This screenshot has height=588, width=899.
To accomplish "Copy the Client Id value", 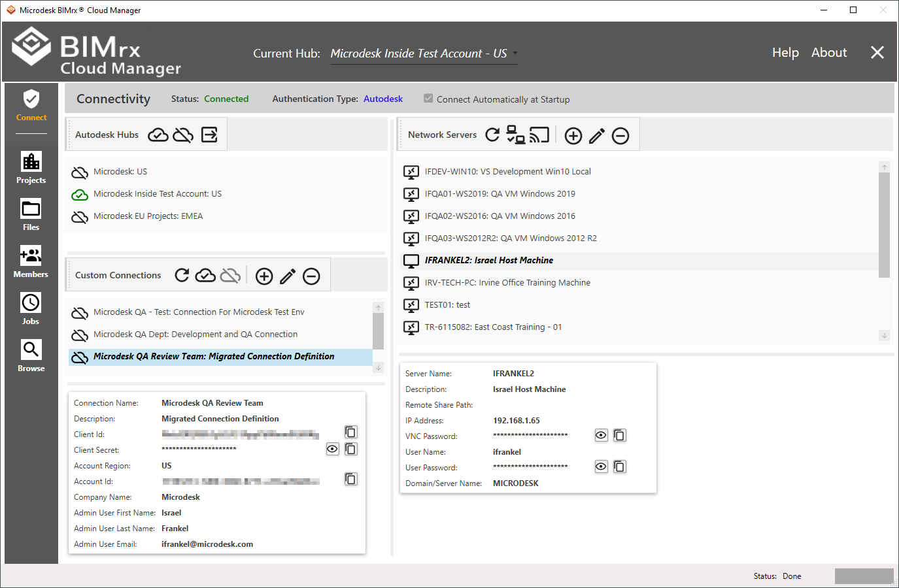I will (351, 432).
